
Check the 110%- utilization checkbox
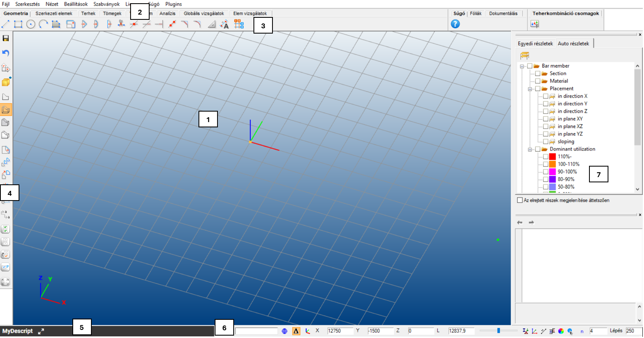click(546, 157)
